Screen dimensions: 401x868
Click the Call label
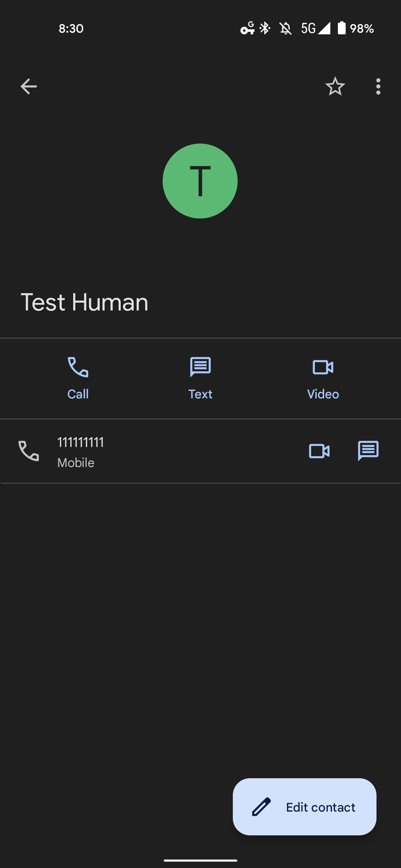(x=78, y=394)
